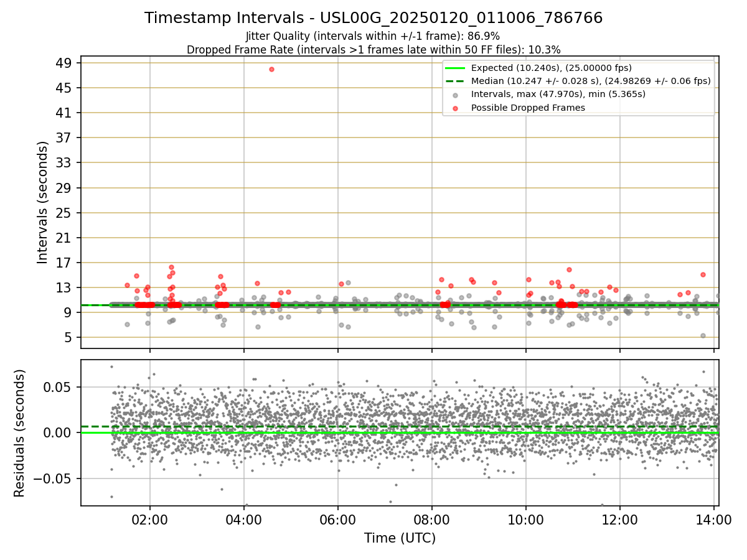Click the '02:00' x-axis tick label

click(149, 520)
